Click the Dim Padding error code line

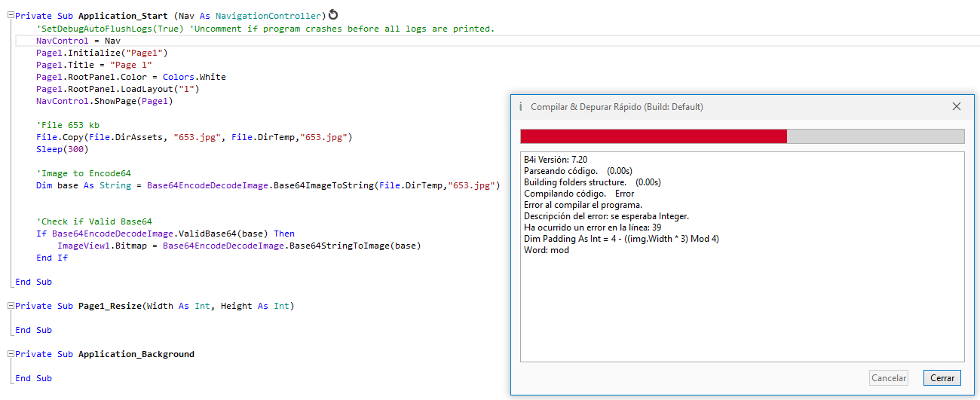coord(621,239)
